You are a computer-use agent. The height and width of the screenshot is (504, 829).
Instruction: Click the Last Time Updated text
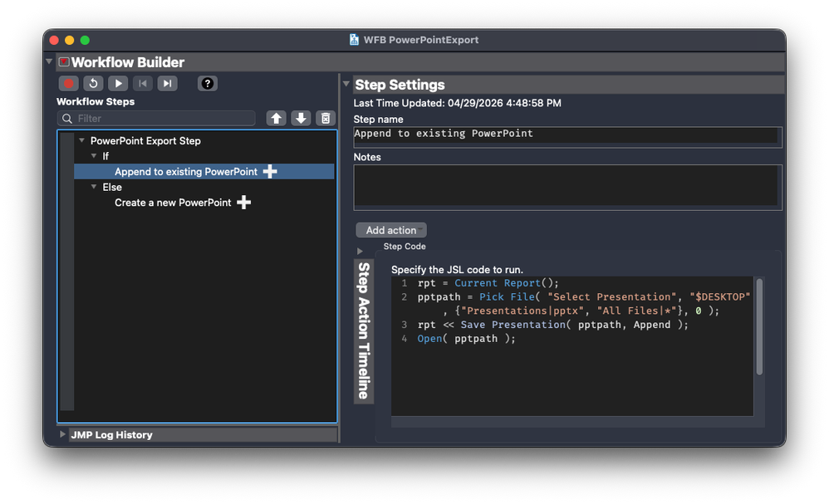458,103
